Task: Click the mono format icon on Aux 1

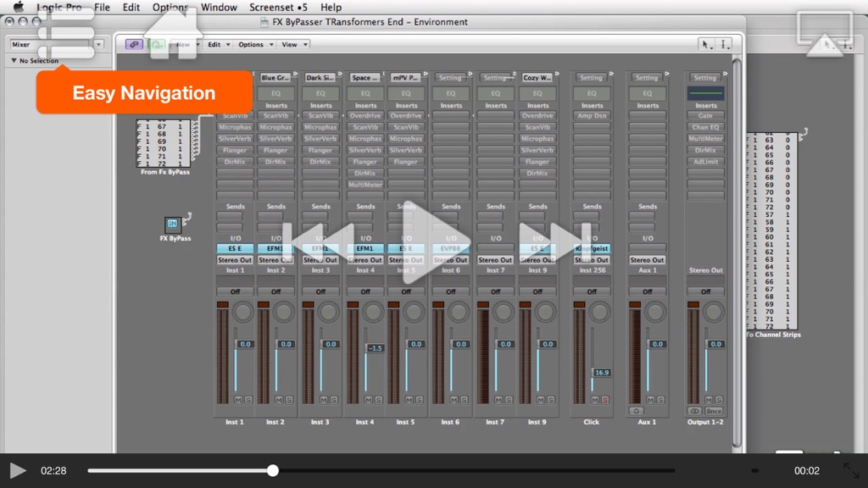Action: tap(636, 411)
